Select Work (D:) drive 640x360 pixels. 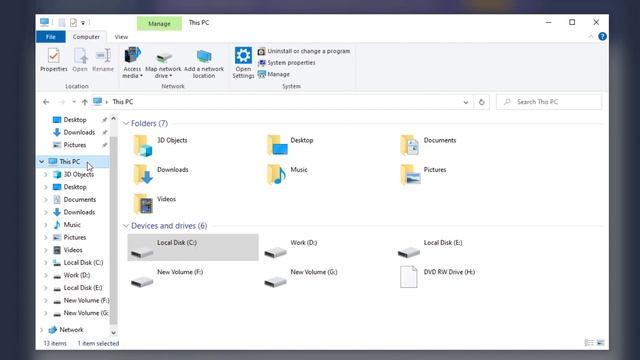[291, 248]
